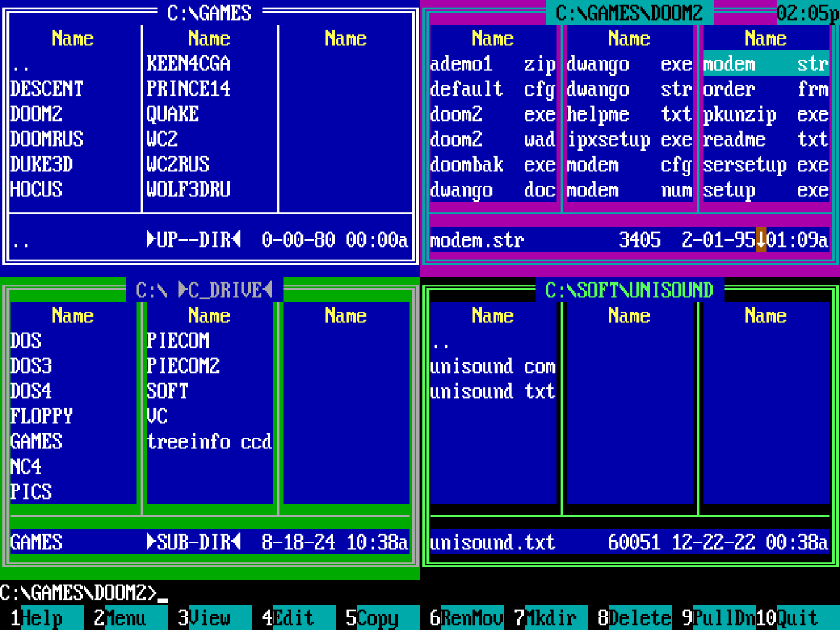
Task: Select default cfg file in DOOM2 panel
Action: [493, 89]
